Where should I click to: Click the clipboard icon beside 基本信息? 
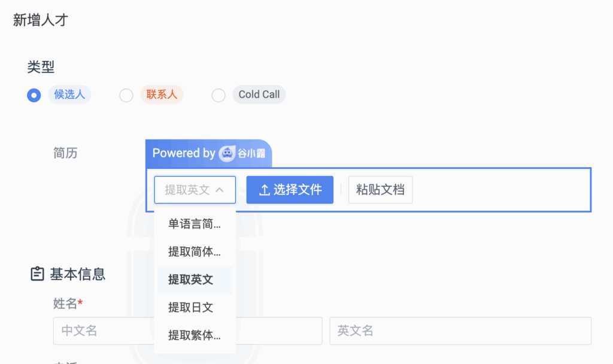pyautogui.click(x=37, y=274)
